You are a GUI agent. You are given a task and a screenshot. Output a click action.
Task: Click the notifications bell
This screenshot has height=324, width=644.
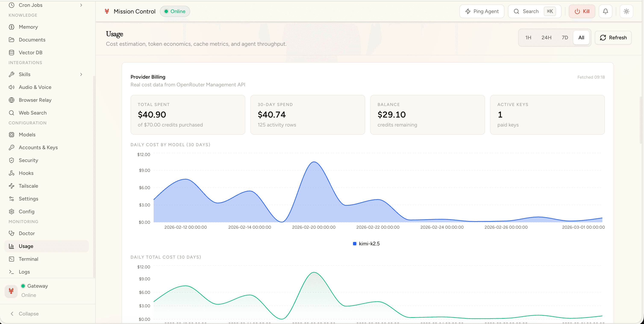tap(605, 11)
